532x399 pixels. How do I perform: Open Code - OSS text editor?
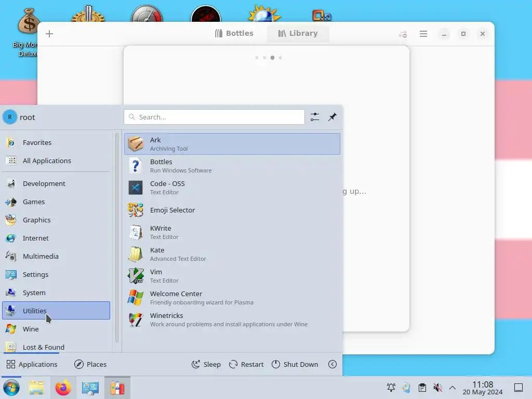232,188
